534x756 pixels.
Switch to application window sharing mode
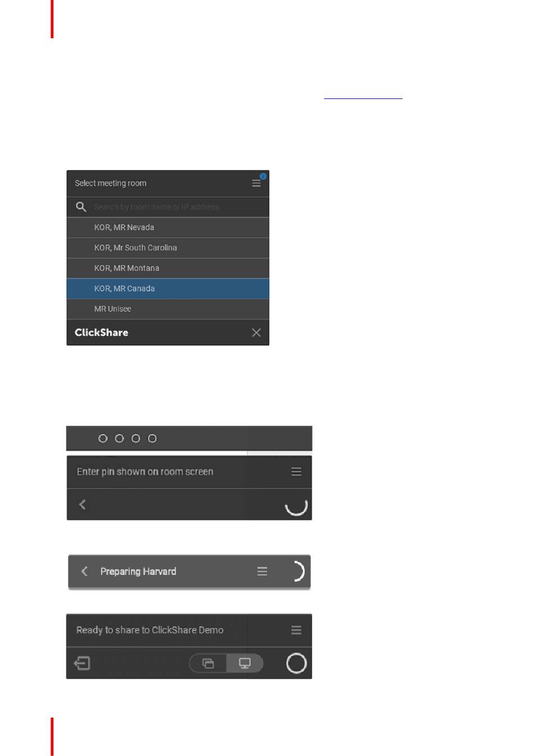pyautogui.click(x=209, y=663)
